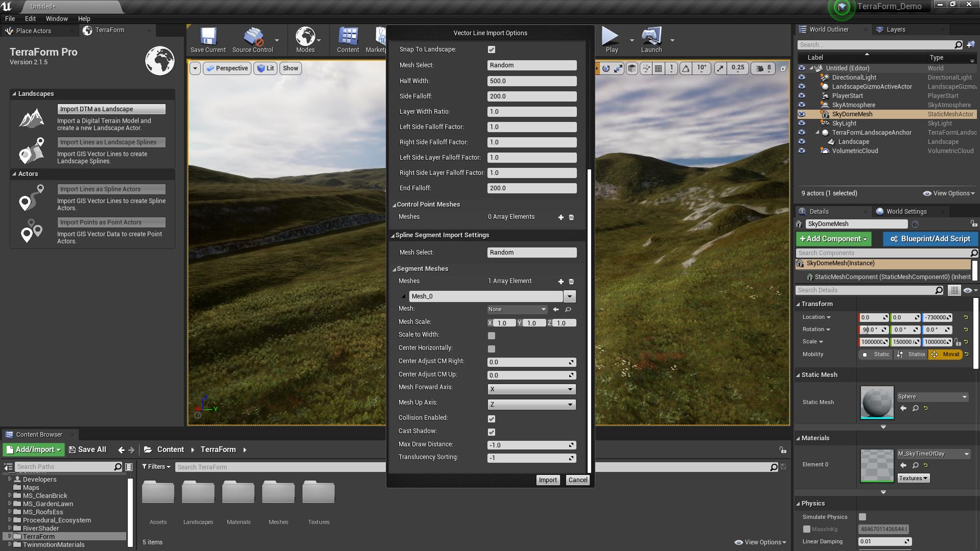This screenshot has width=980, height=551.
Task: Collapse Spline Segment Import Settings section
Action: click(x=393, y=236)
